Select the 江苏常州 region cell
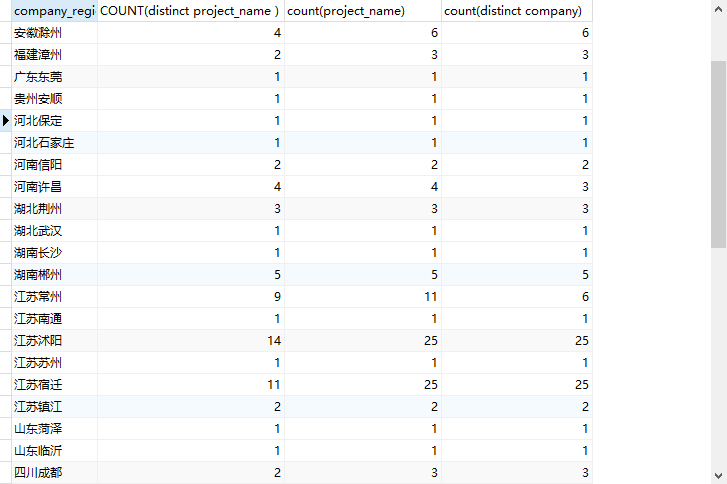This screenshot has height=484, width=727. pyautogui.click(x=54, y=297)
